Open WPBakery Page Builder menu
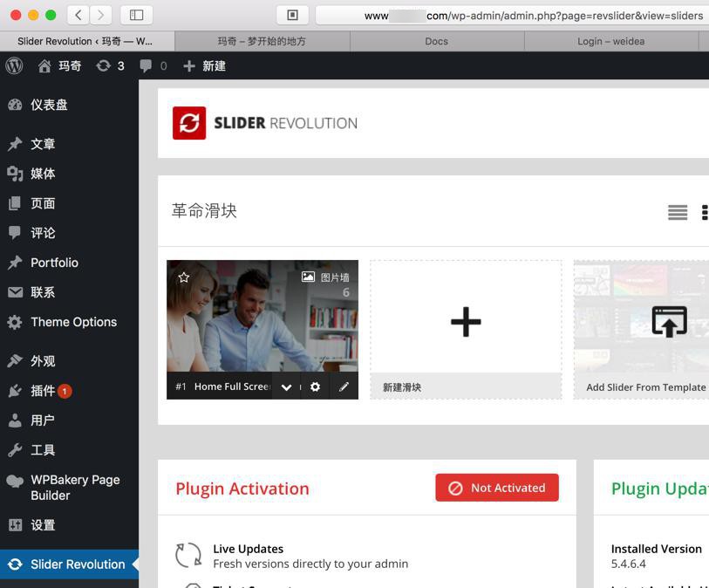This screenshot has width=709, height=588. click(x=69, y=488)
